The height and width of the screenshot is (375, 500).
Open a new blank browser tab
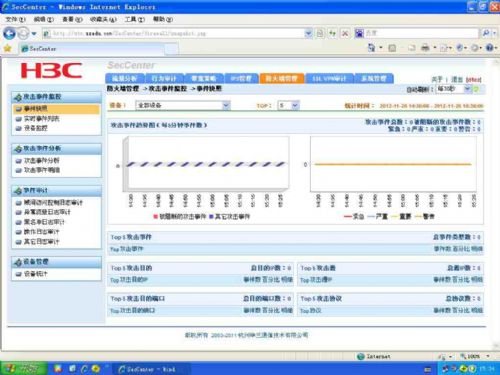[172, 49]
